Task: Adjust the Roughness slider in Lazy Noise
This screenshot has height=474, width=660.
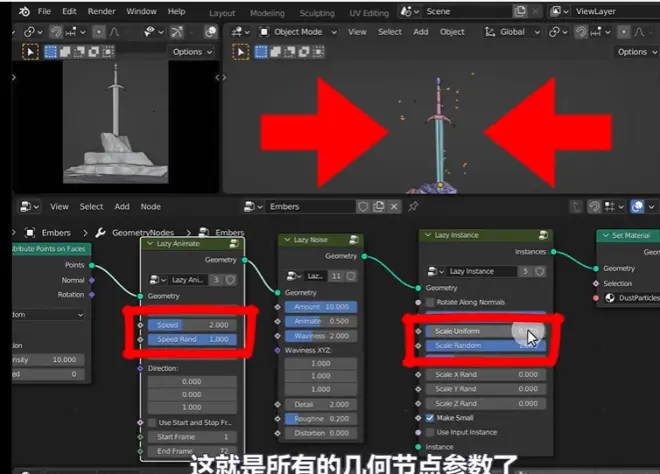Action: pyautogui.click(x=321, y=418)
